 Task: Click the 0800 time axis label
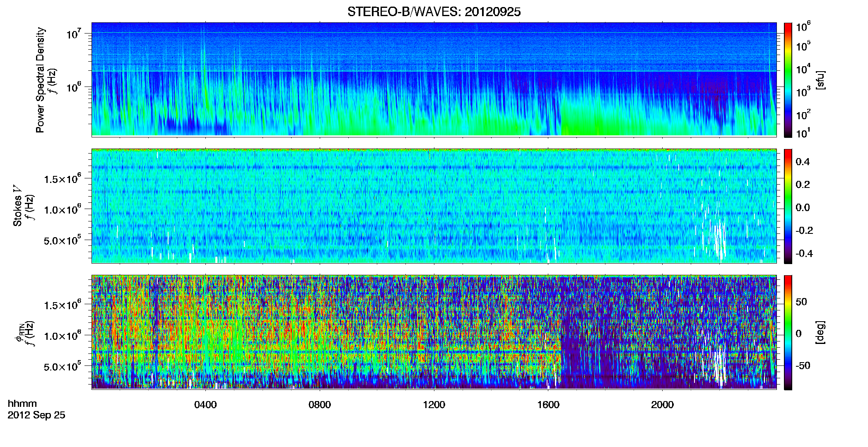click(x=320, y=405)
